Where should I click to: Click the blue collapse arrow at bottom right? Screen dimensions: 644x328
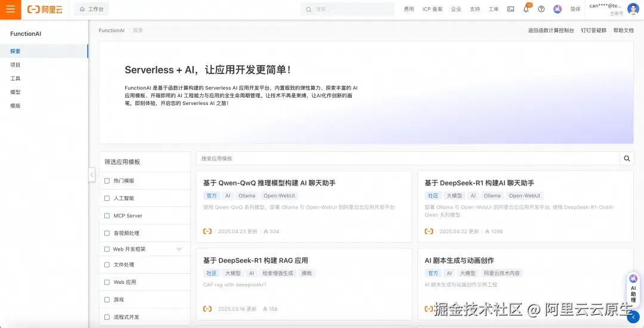634,317
